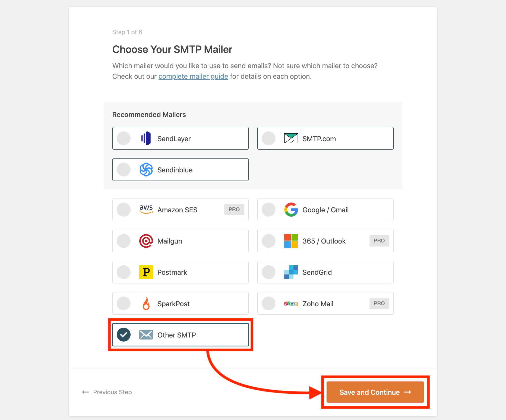This screenshot has height=420, width=506.
Task: Click the Other SMTP envelope icon
Action: pos(146,335)
